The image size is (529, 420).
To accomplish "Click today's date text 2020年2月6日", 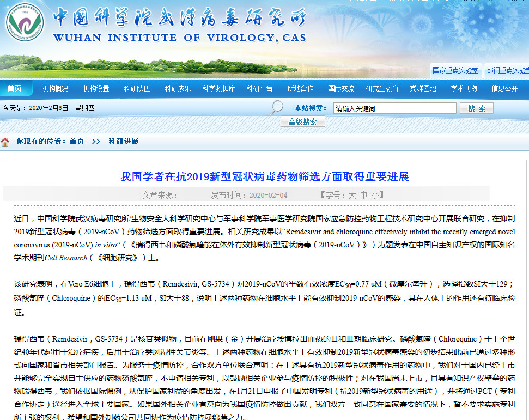I will pyautogui.click(x=48, y=108).
